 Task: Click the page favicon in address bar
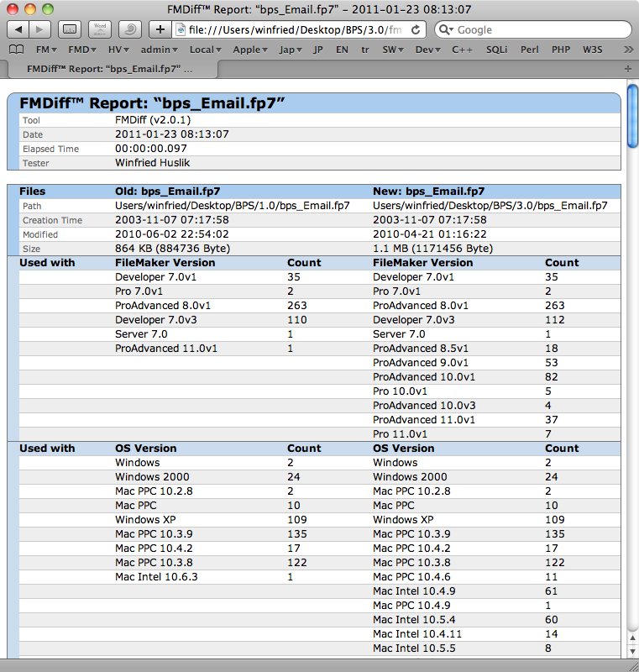point(181,29)
